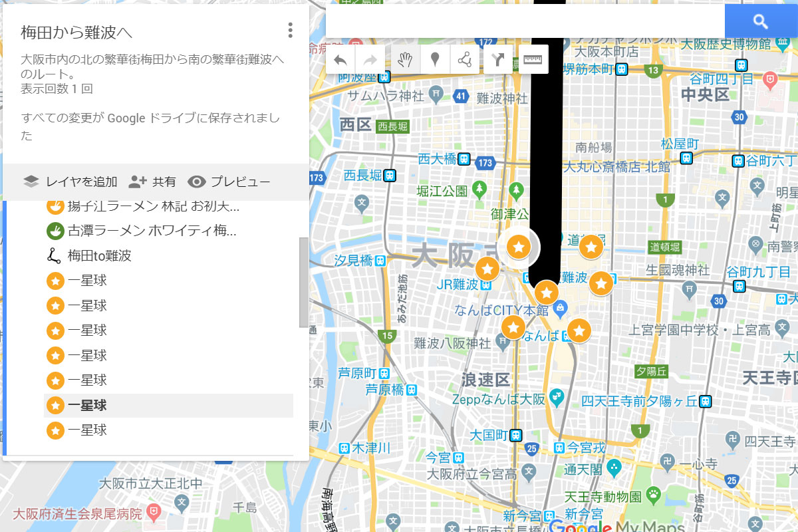Click the なんばCITY本館 shopping pin

[x=561, y=307]
